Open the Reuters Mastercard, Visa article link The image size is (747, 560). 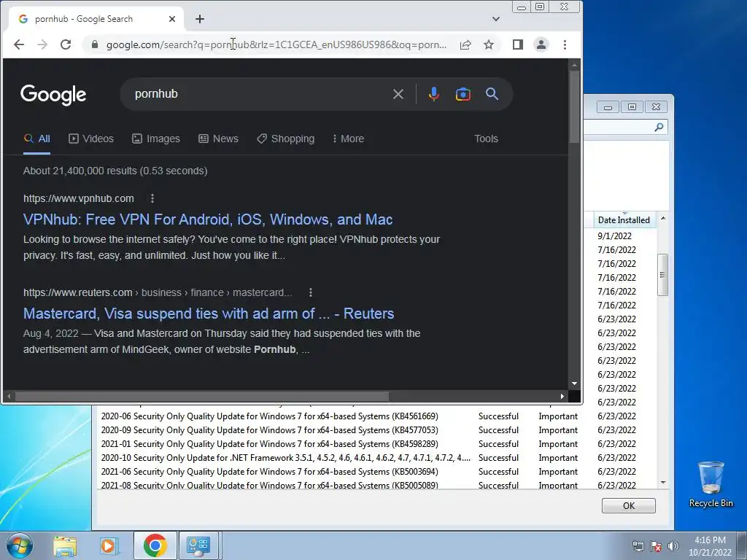(209, 314)
